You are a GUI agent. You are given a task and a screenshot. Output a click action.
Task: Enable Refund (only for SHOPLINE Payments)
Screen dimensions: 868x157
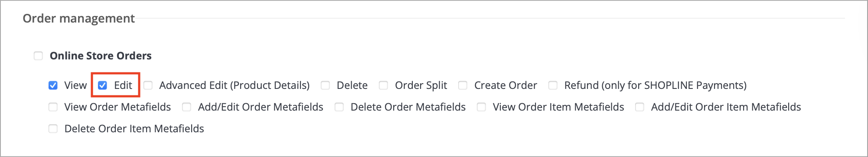553,85
